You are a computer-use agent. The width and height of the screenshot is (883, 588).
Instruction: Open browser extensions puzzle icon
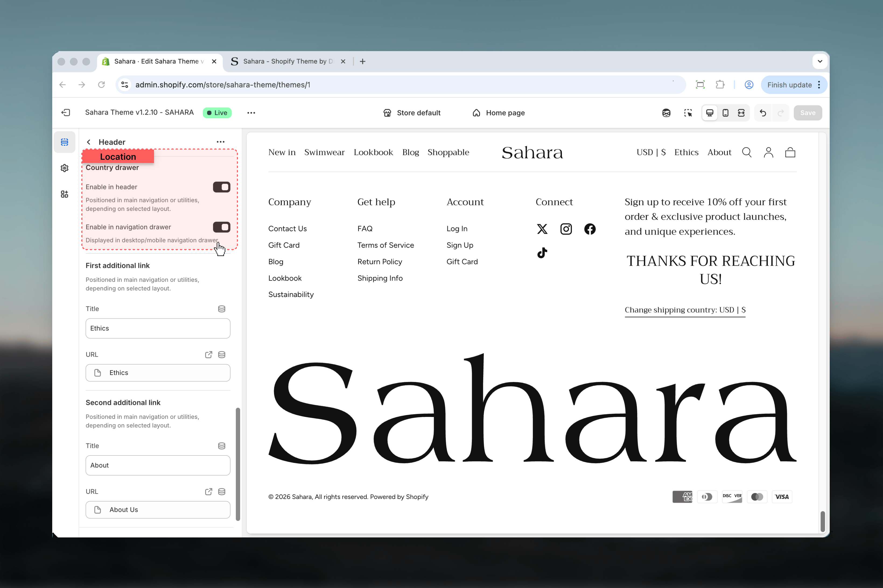[x=720, y=85]
